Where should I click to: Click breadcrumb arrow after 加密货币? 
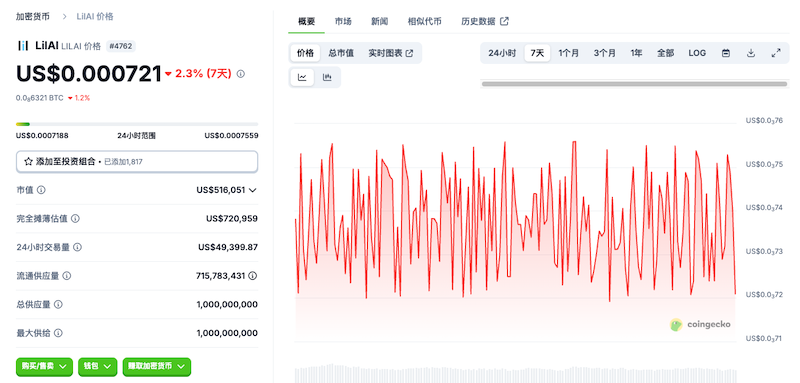(65, 16)
